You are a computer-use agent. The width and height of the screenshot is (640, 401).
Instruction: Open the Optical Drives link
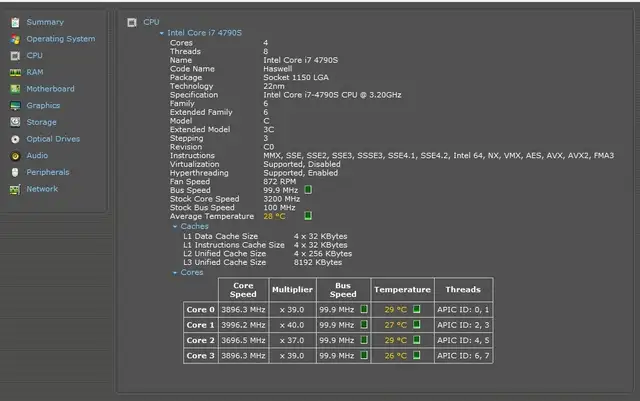coord(53,139)
